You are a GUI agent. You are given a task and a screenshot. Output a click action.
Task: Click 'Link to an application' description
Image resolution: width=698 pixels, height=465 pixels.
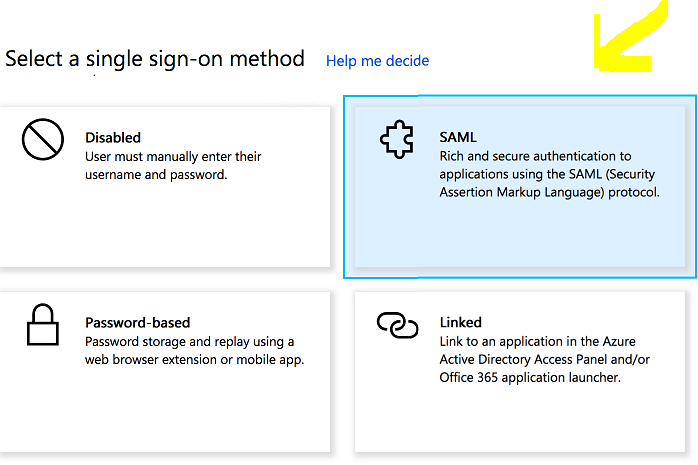click(x=544, y=359)
